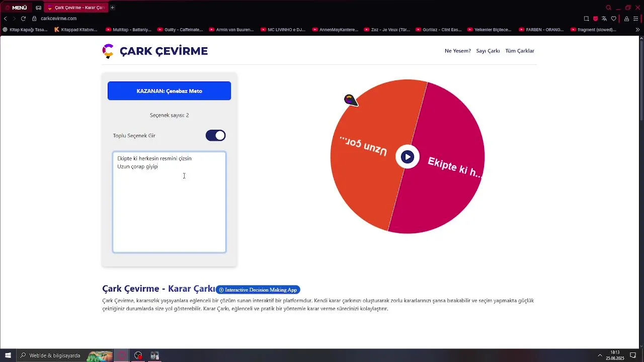Add page to bookmarks with heart icon
Image resolution: width=644 pixels, height=362 pixels.
coord(613,19)
